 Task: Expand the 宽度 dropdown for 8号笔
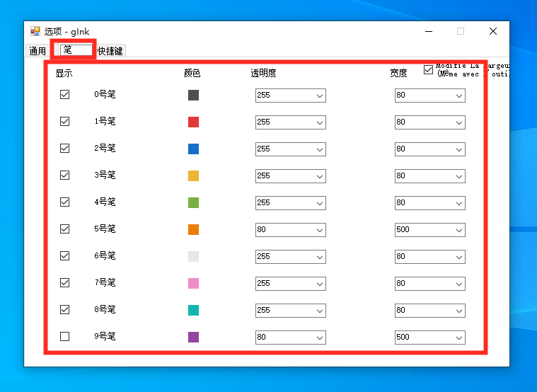[429, 311]
